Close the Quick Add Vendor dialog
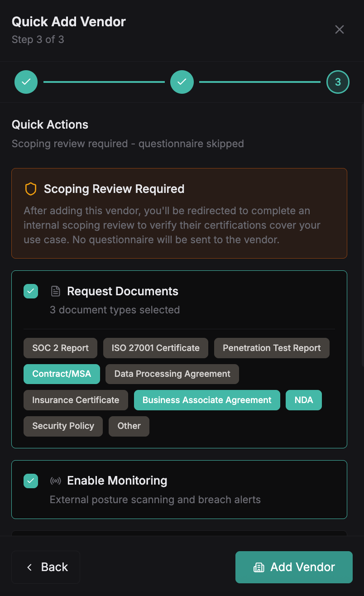This screenshot has height=596, width=364. [339, 29]
